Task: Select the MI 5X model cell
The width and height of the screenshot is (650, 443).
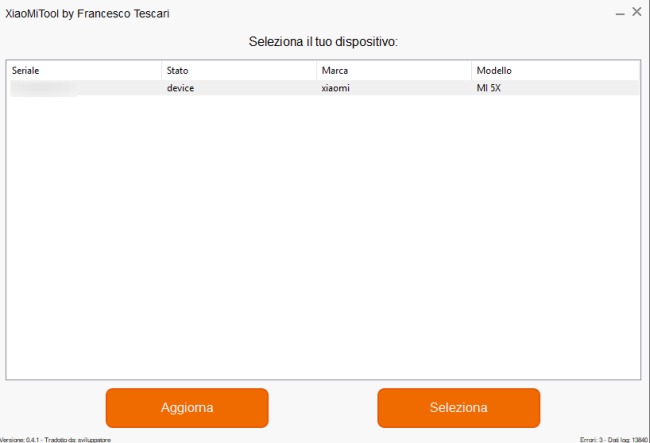Action: pyautogui.click(x=488, y=88)
